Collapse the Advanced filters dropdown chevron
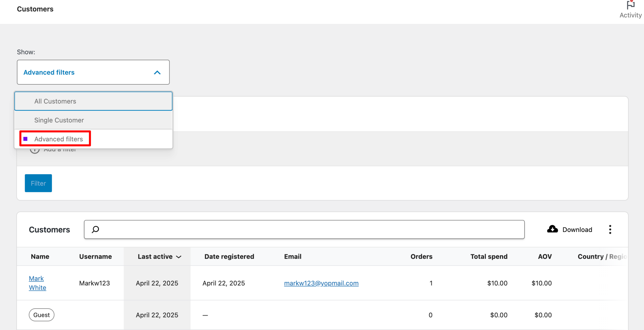This screenshot has width=644, height=330. point(157,73)
